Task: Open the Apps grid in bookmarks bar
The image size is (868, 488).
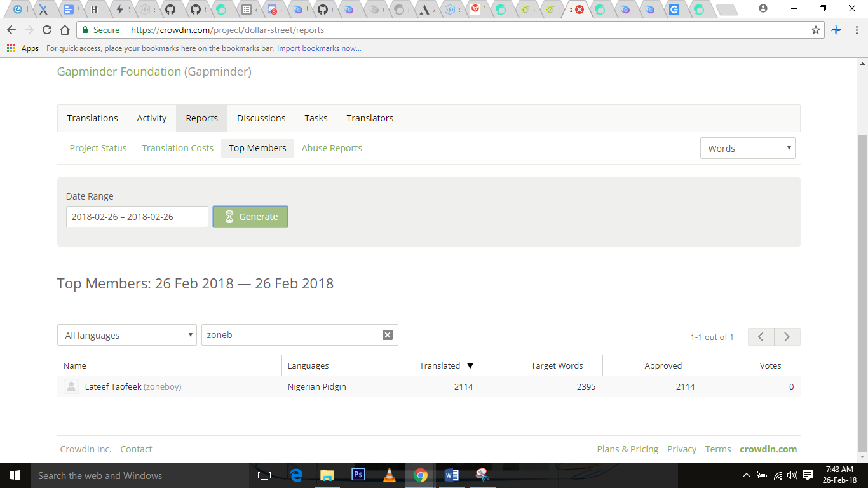Action: pos(11,48)
